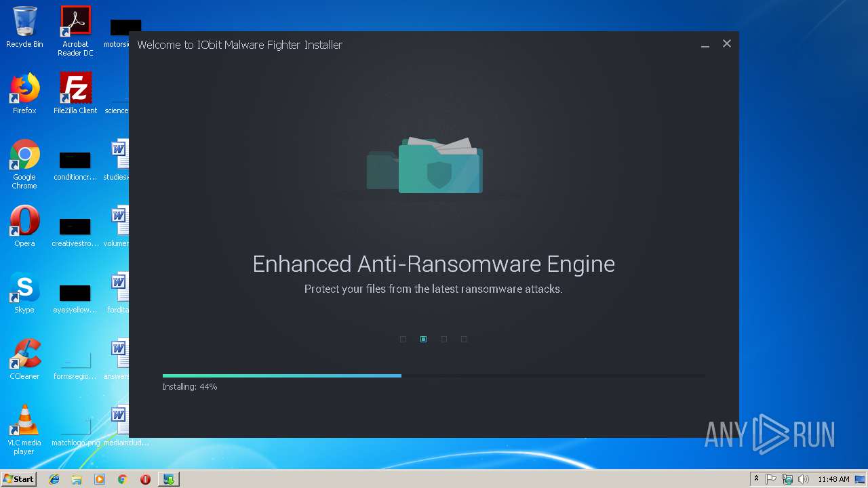This screenshot has height=488, width=868.
Task: Click the protected folder illustration
Action: [x=425, y=165]
